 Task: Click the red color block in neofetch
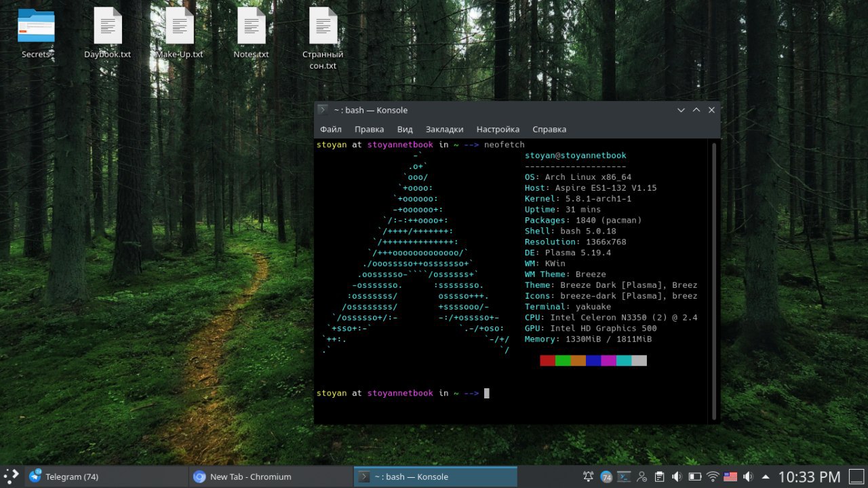coord(547,360)
